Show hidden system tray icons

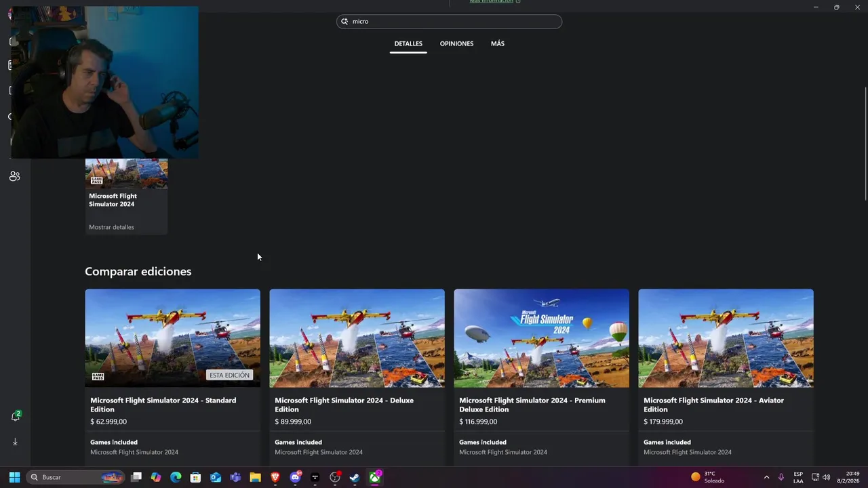(766, 477)
